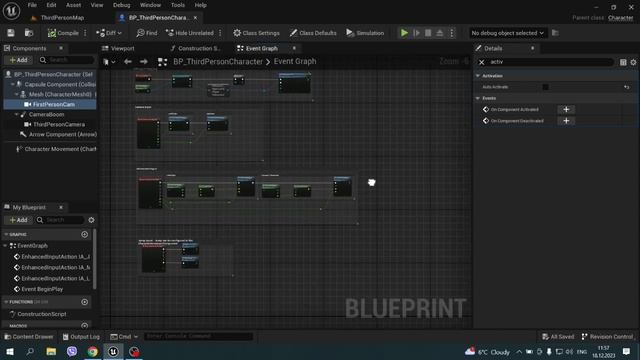Open the Tools menu
640x360 pixels.
click(x=178, y=5)
